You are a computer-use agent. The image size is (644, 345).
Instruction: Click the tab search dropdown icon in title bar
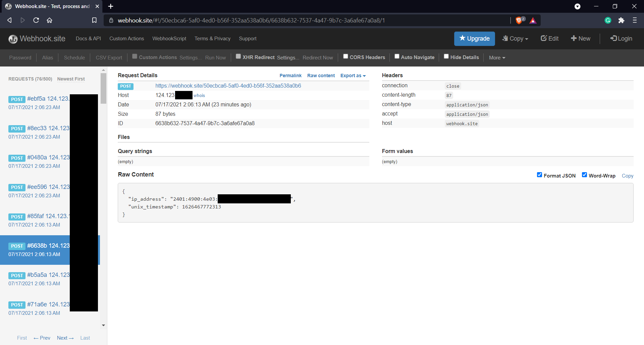tap(578, 6)
